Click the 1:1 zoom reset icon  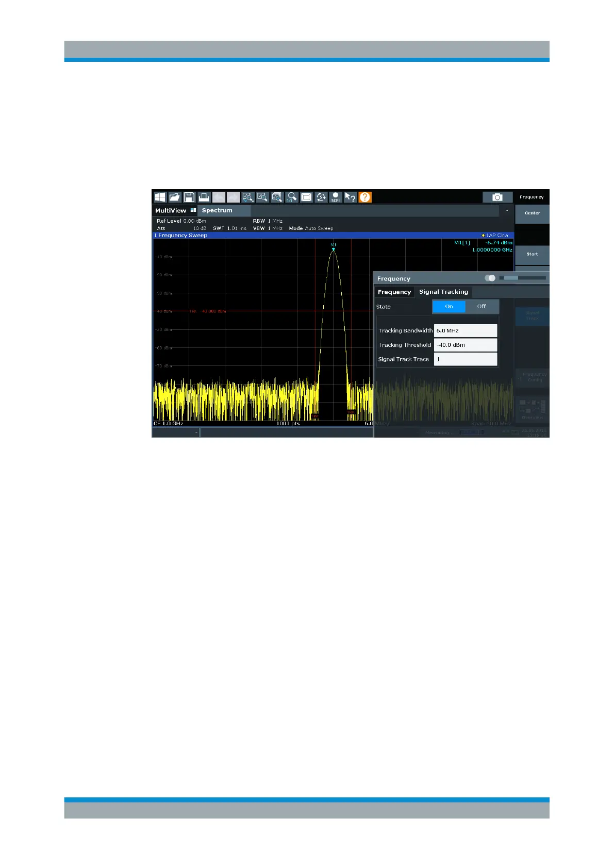coord(292,197)
